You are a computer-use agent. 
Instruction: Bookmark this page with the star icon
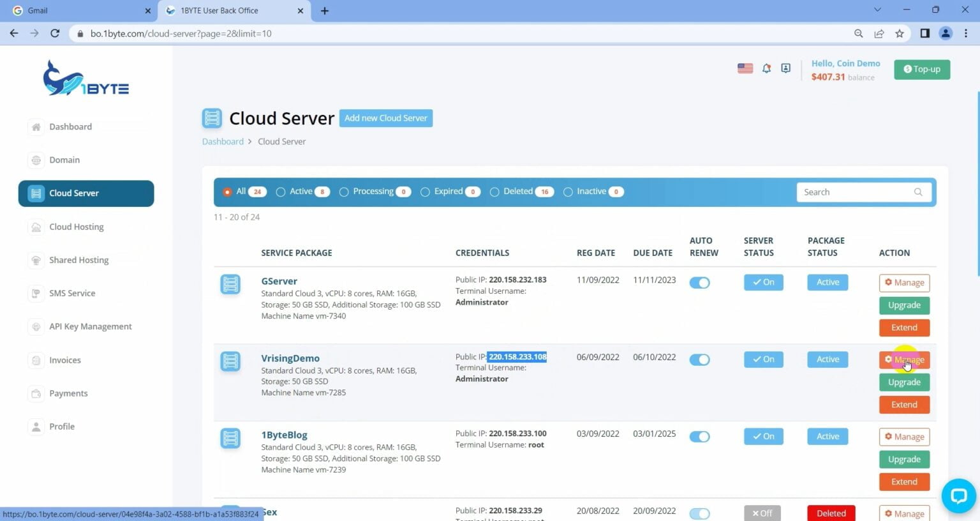click(x=900, y=33)
